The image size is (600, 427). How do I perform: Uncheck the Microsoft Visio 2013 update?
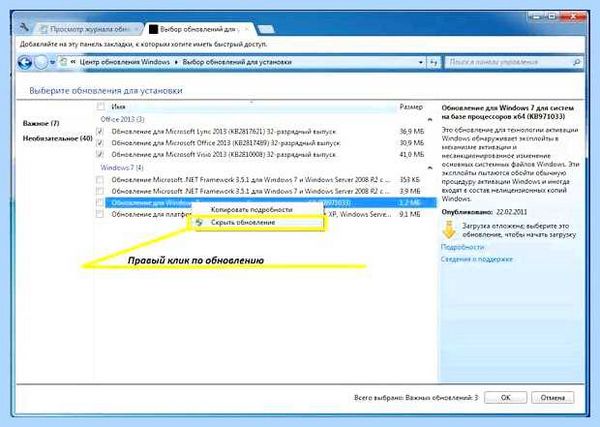click(100, 155)
